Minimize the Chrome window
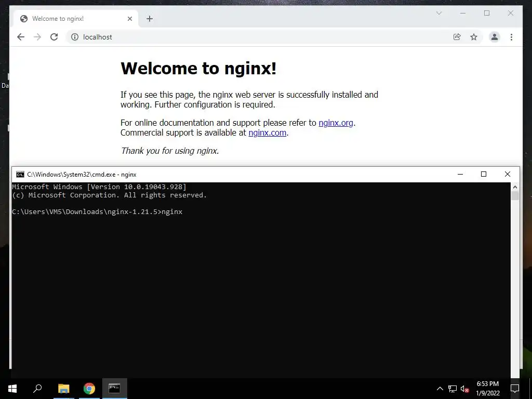The image size is (532, 399). tap(463, 13)
